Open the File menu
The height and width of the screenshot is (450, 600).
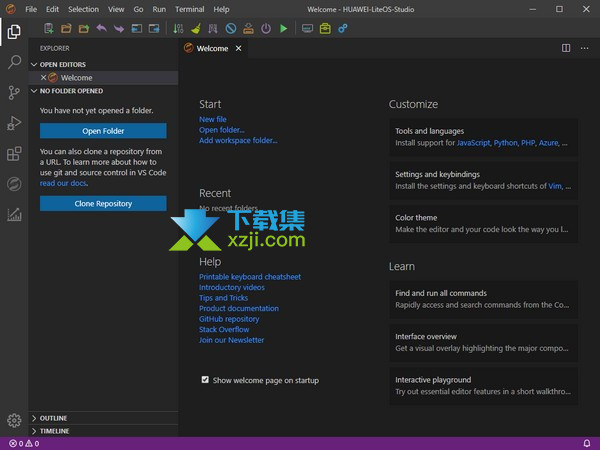click(x=31, y=9)
